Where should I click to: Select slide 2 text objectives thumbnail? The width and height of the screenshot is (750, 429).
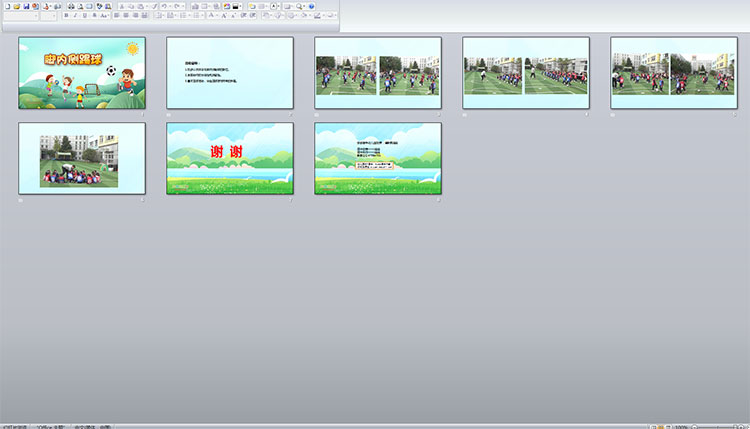[x=230, y=73]
